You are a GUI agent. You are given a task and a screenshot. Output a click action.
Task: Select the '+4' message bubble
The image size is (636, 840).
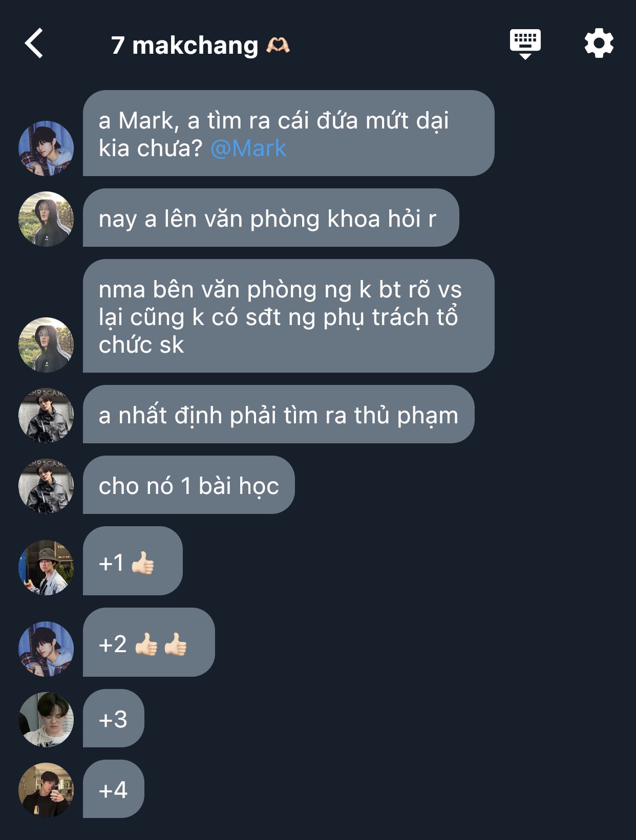[113, 789]
